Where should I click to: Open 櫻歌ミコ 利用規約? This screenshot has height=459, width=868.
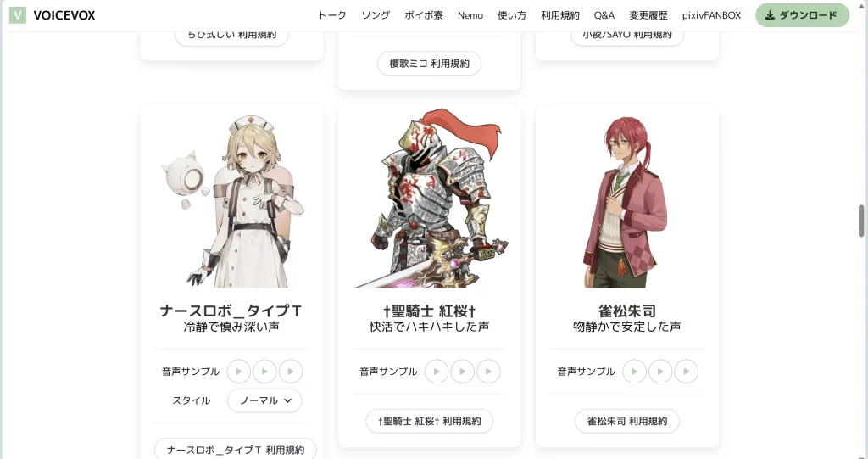(x=429, y=64)
